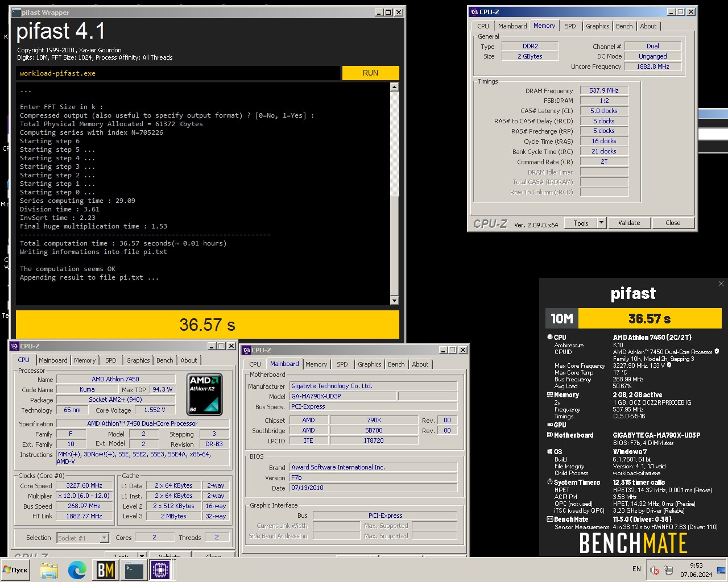Click the Uncore Frequency 1882.8 MHz value
The height and width of the screenshot is (582, 728).
(653, 66)
